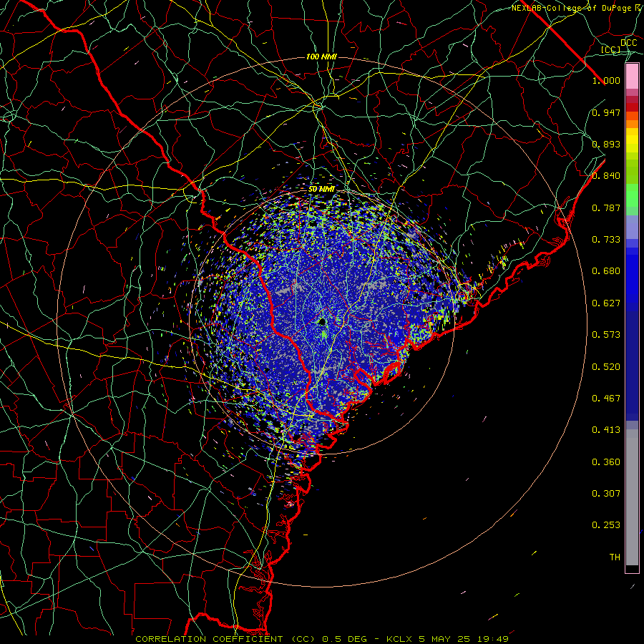Select the 0.947 legend value
Image resolution: width=644 pixels, height=644 pixels.
[606, 112]
